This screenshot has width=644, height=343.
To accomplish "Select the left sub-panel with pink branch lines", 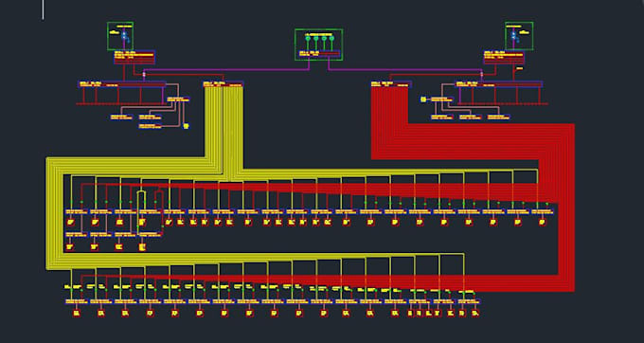I will pos(178,99).
